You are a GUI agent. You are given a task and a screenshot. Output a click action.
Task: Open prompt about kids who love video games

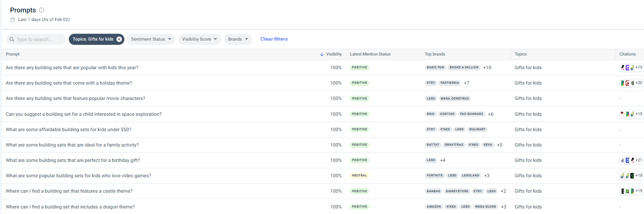pos(79,176)
